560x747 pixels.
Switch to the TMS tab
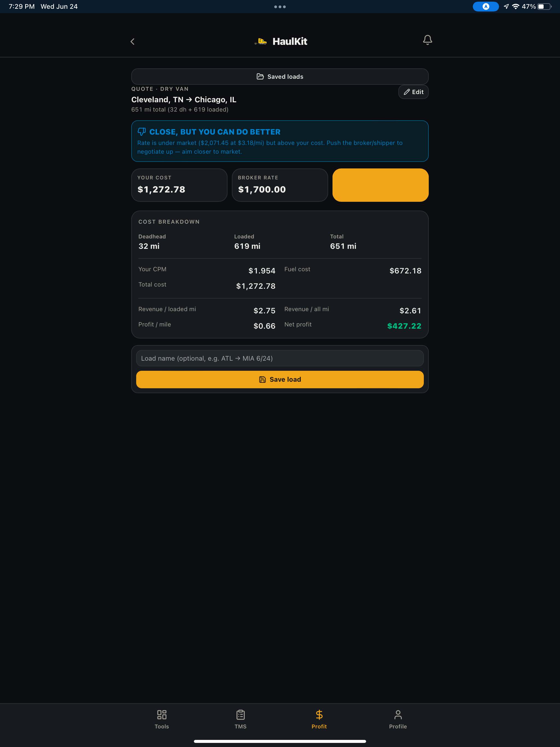coord(240,719)
